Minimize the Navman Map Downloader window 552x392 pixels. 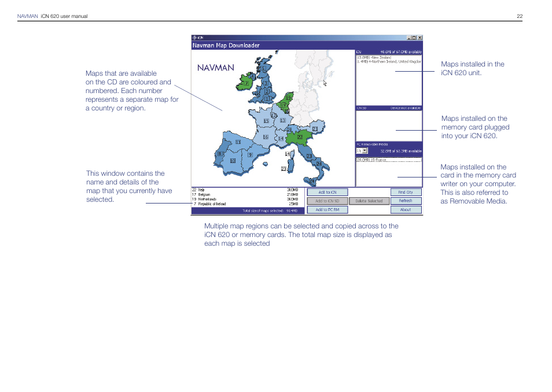click(409, 38)
